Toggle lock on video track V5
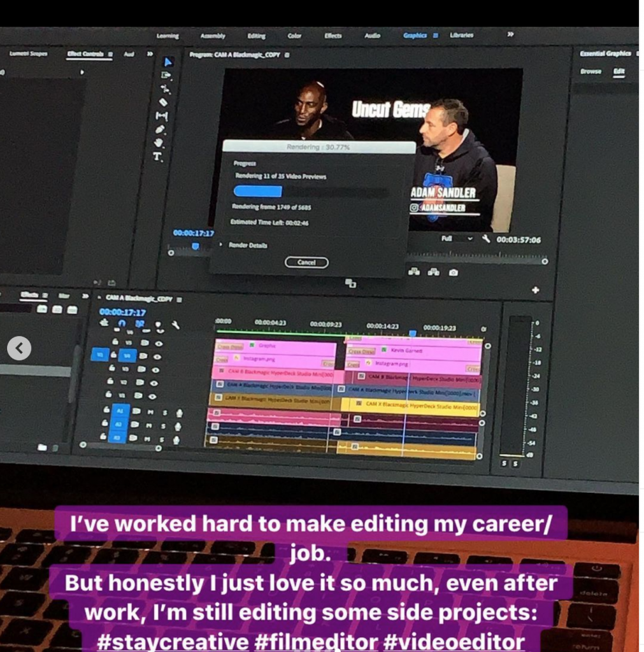644x652 pixels. (115, 342)
